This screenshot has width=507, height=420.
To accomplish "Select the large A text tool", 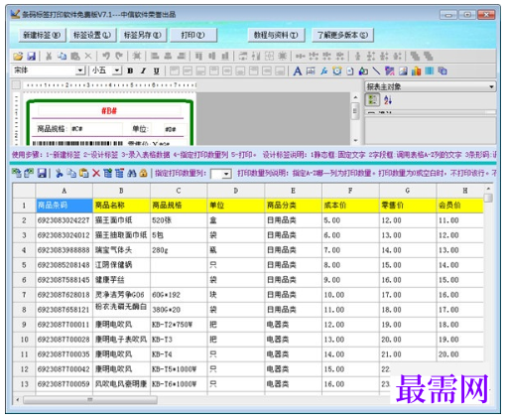I will [x=298, y=70].
